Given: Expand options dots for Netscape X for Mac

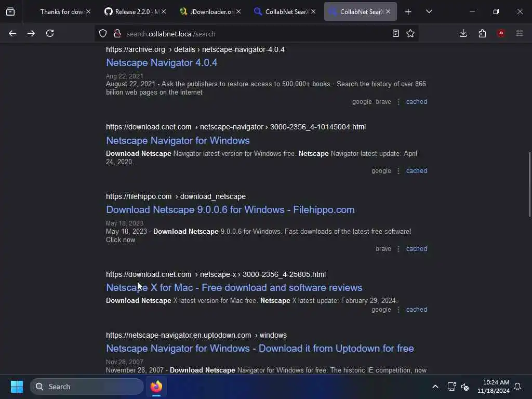Looking at the screenshot, I should 398,310.
